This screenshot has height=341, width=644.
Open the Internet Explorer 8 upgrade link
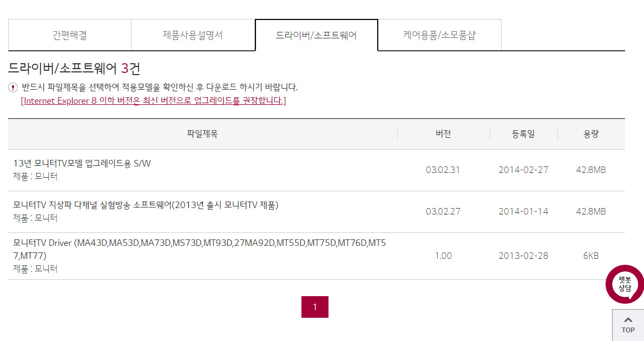[153, 101]
